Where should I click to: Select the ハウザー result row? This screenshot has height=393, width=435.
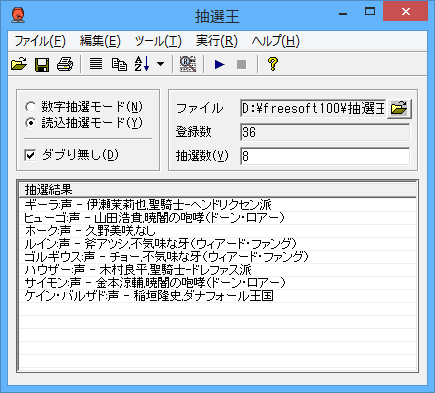(218, 270)
